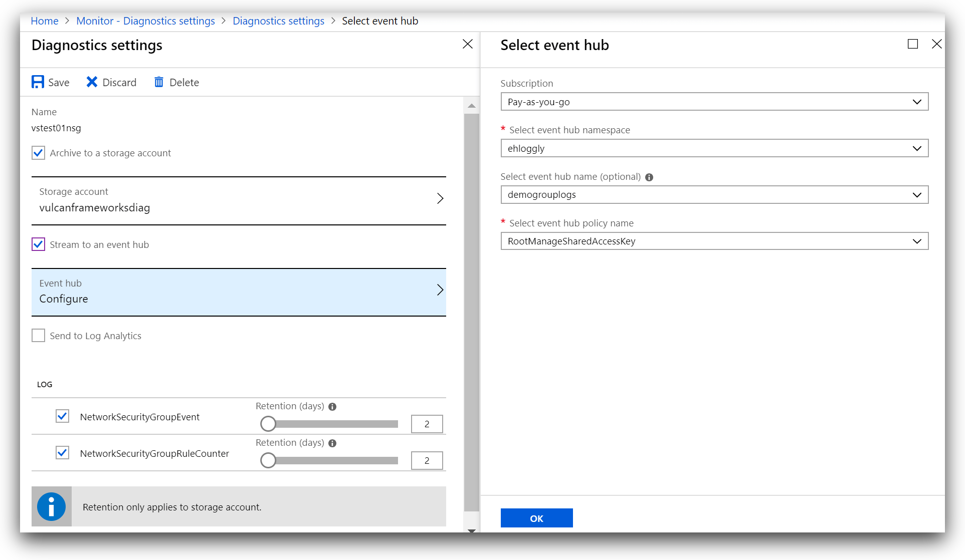Enable Send to Log Analytics checkbox
The image size is (965, 560).
(x=39, y=336)
